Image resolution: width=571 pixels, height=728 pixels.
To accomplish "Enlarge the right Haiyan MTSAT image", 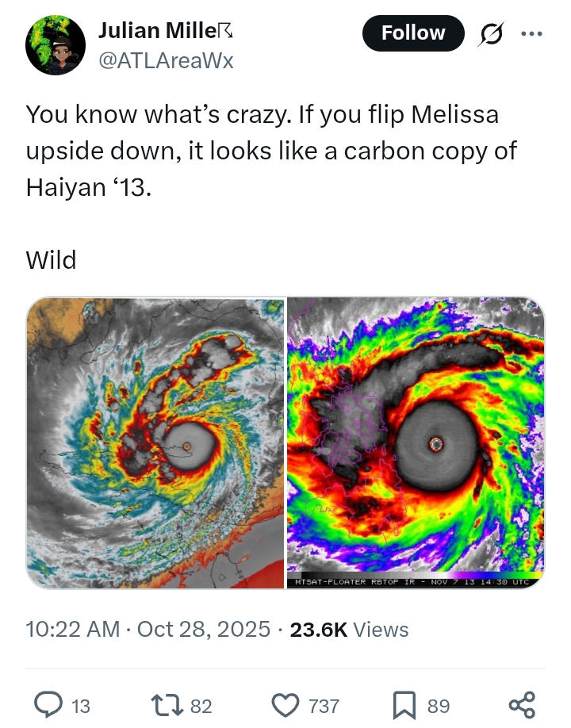I will (x=416, y=443).
